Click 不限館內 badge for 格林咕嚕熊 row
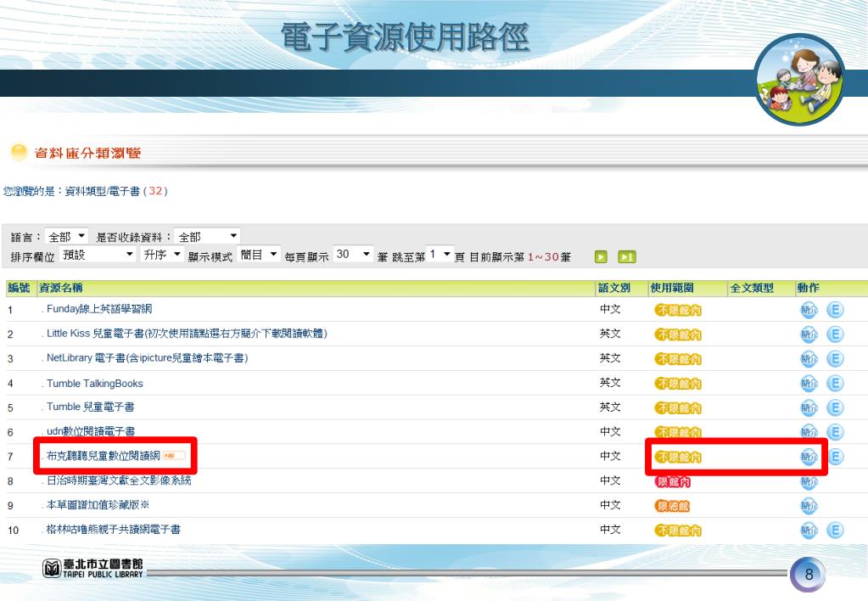The width and height of the screenshot is (868, 601). [678, 531]
